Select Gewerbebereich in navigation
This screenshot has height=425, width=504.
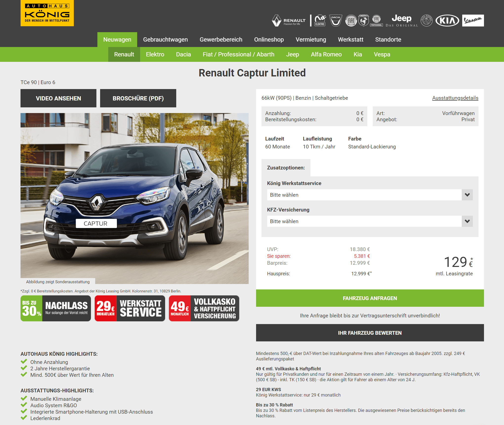pyautogui.click(x=221, y=40)
